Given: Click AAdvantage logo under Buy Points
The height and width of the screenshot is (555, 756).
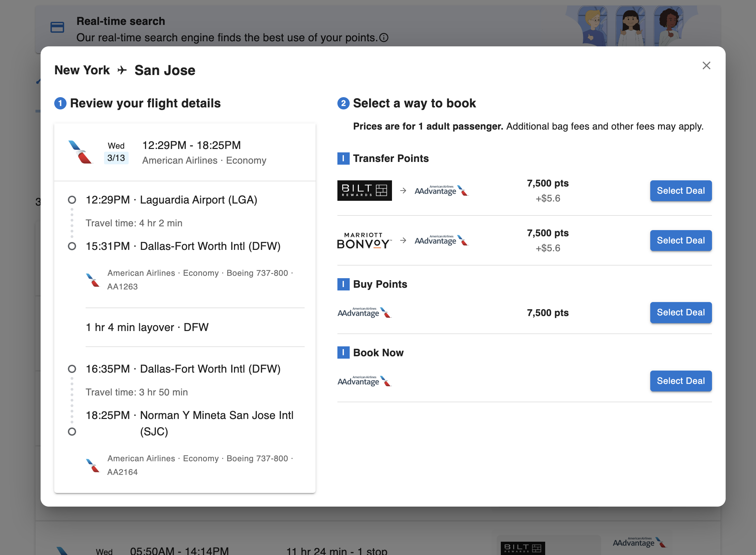Looking at the screenshot, I should point(364,313).
